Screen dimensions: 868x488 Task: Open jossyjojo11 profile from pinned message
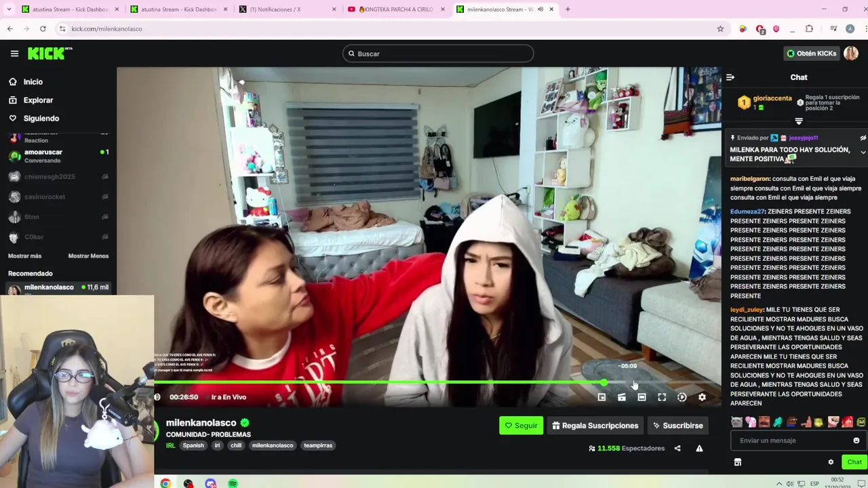coord(803,138)
